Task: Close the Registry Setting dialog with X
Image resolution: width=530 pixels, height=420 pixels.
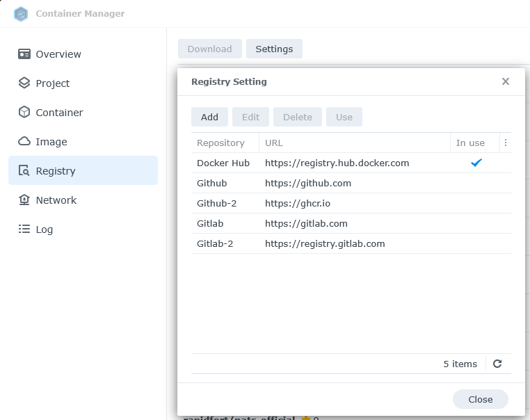Action: tap(506, 81)
